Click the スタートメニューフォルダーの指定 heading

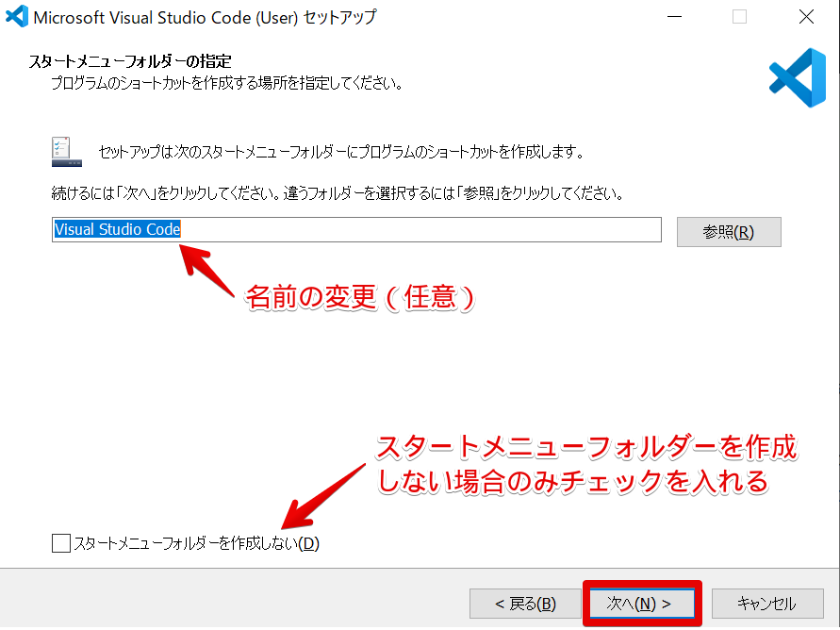click(130, 61)
